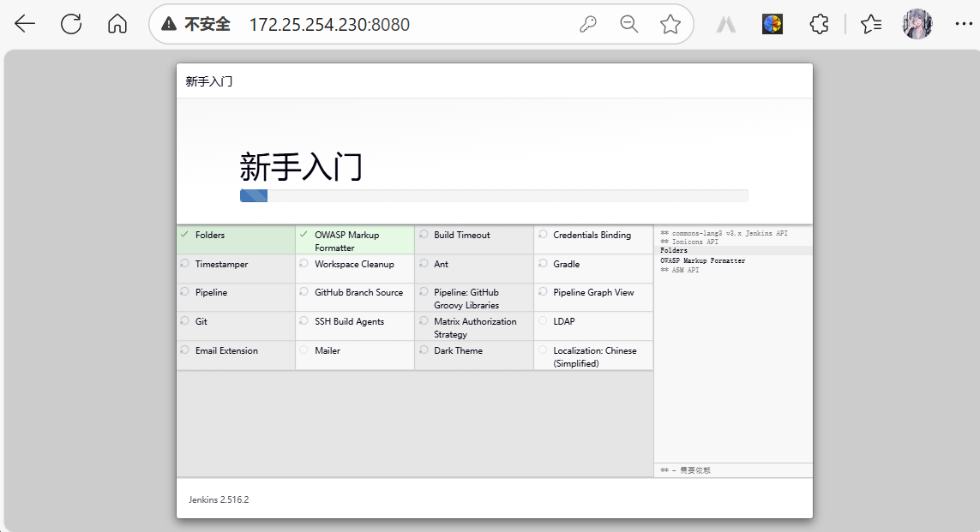Click the Ionicons API log line

(689, 242)
